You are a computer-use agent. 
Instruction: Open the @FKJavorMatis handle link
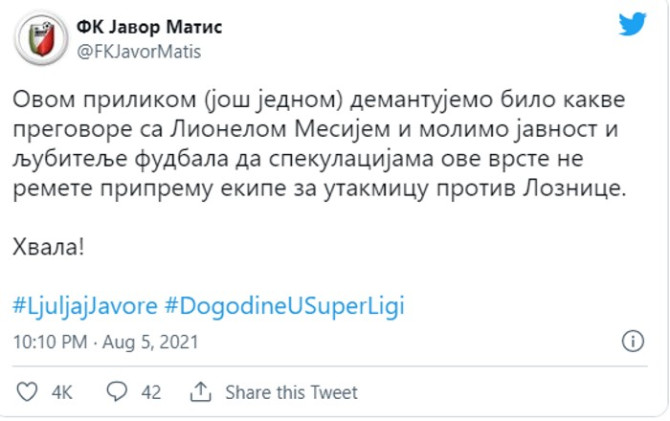[x=139, y=51]
